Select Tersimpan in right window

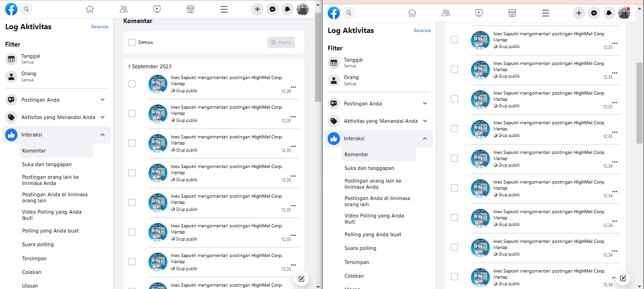tap(357, 262)
